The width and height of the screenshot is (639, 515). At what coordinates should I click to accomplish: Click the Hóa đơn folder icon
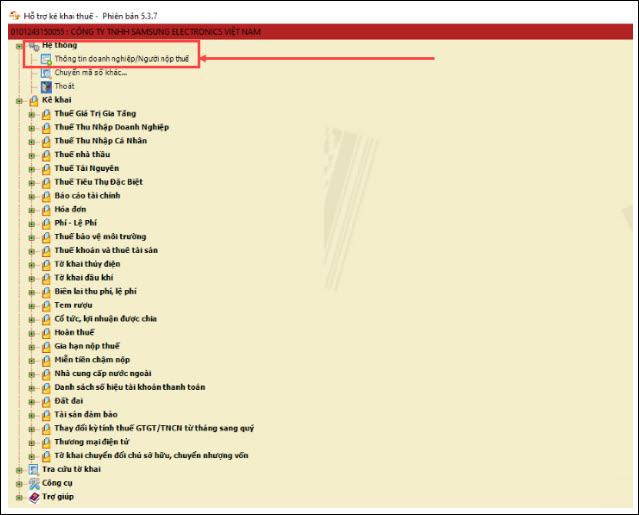pyautogui.click(x=45, y=209)
